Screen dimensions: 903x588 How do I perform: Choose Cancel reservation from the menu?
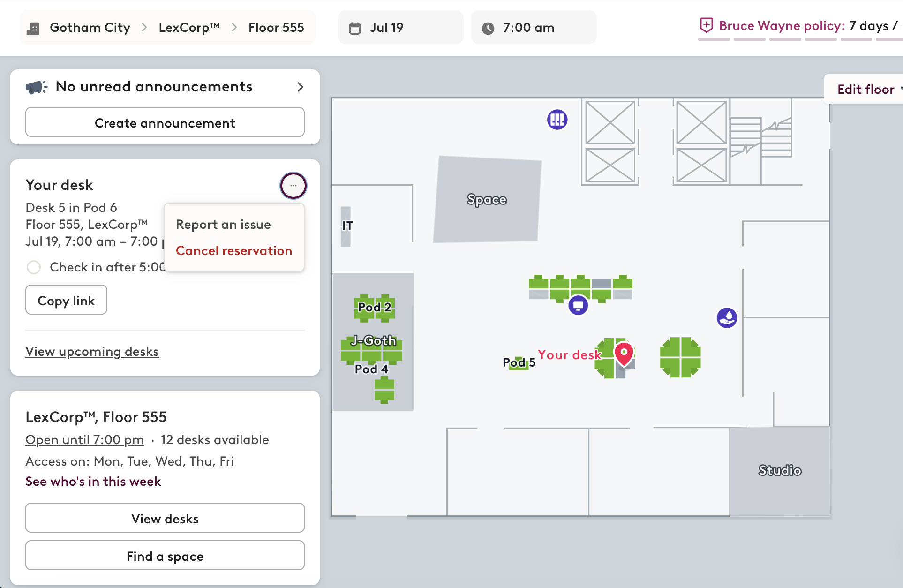click(x=234, y=251)
